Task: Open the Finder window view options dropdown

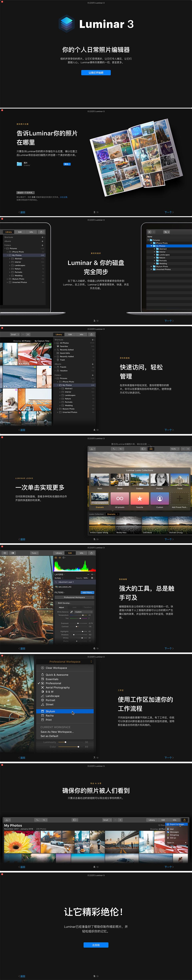Action: (x=167, y=232)
